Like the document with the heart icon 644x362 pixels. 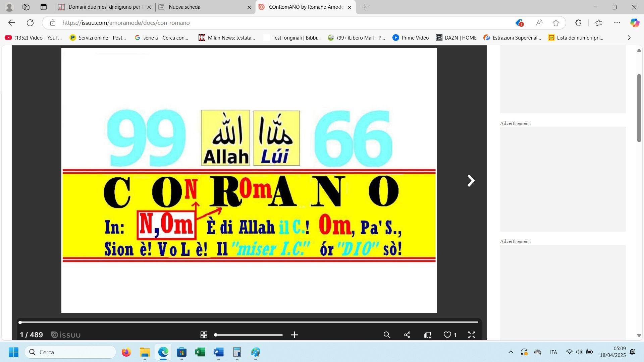[447, 335]
